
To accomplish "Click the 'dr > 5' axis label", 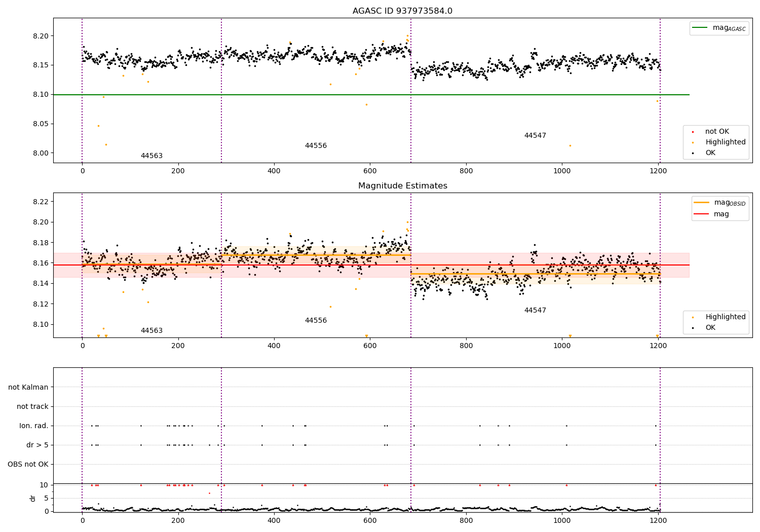I will (37, 445).
